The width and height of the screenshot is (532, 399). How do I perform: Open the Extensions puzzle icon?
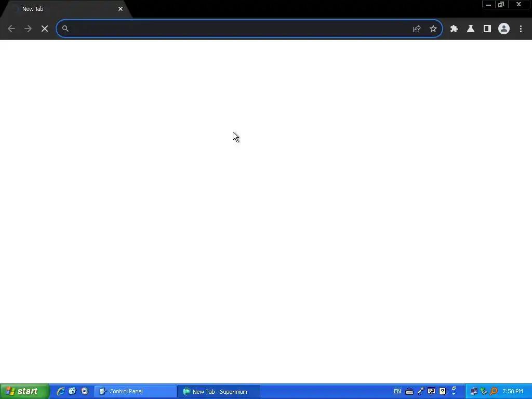point(454,29)
